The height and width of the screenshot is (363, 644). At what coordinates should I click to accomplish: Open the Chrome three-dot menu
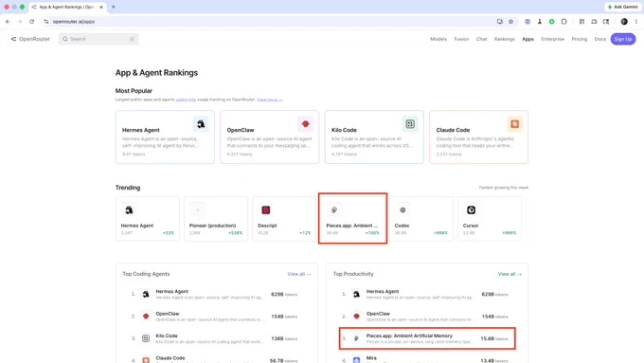(x=636, y=22)
